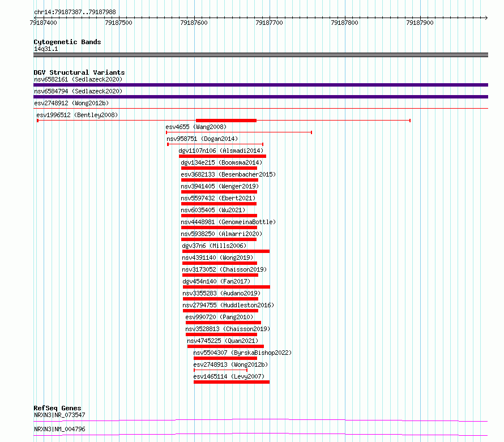The height and width of the screenshot is (442, 504).
Task: Open the NRXN3|NM_004796 gene label
Action: click(59, 429)
